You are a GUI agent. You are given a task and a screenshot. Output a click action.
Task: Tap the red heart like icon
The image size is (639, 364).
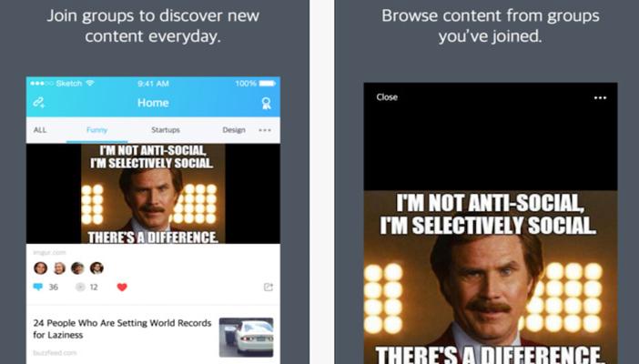122,288
